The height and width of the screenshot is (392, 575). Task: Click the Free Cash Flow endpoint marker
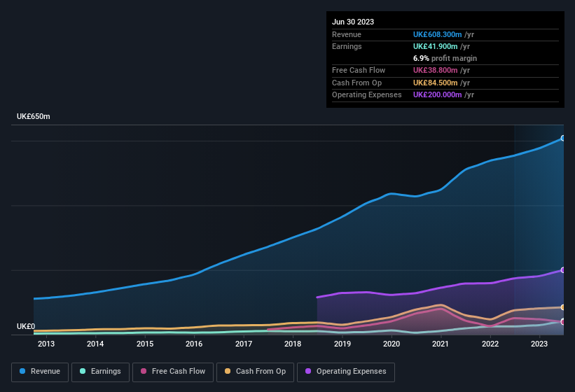[x=563, y=322]
